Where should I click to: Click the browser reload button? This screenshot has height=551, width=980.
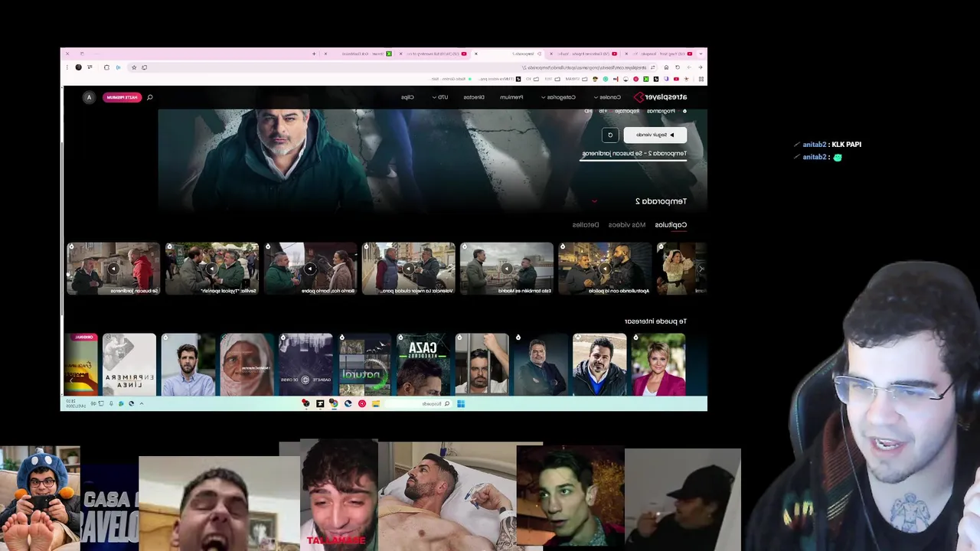677,67
